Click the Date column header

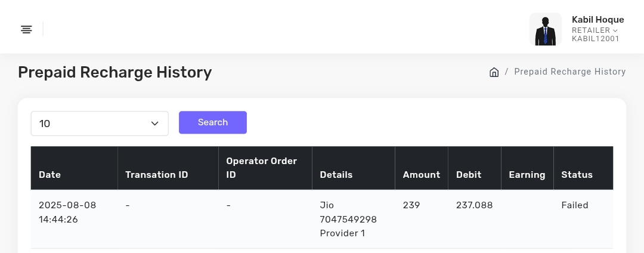50,175
